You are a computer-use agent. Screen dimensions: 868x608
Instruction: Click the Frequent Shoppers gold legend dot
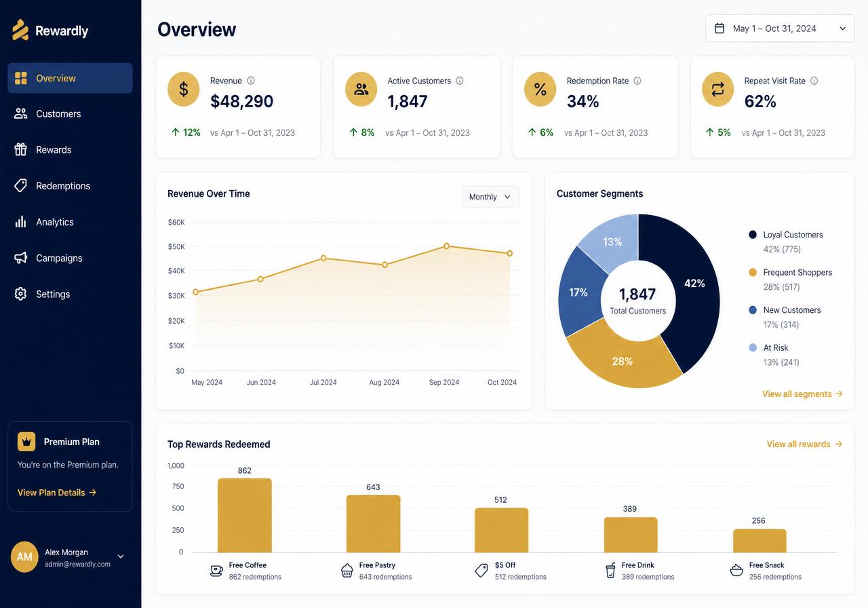tap(753, 272)
